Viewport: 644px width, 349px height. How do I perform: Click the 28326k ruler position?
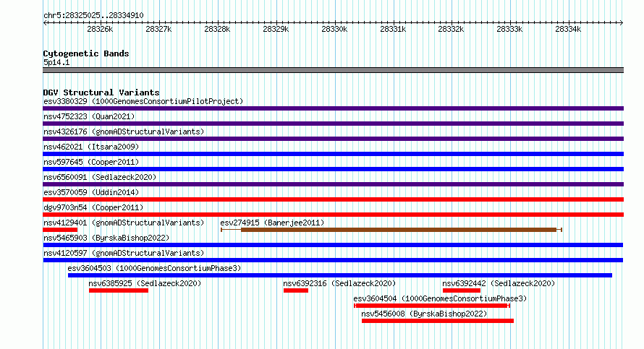[100, 29]
